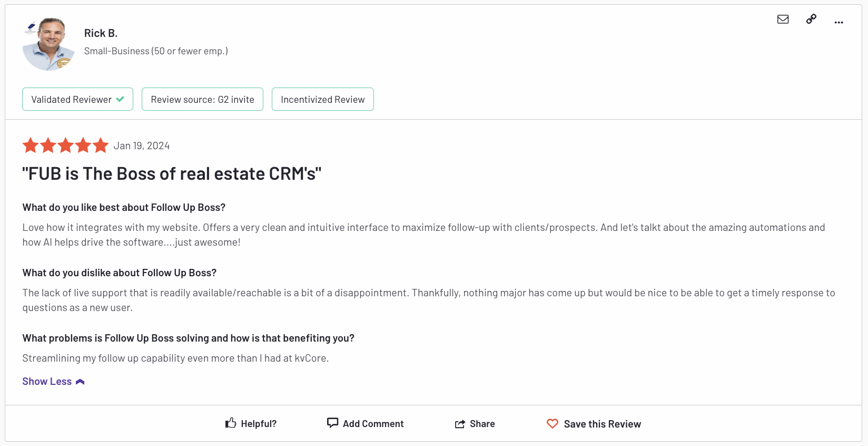Click the Save this Review text
Image resolution: width=868 pixels, height=446 pixels.
click(602, 424)
